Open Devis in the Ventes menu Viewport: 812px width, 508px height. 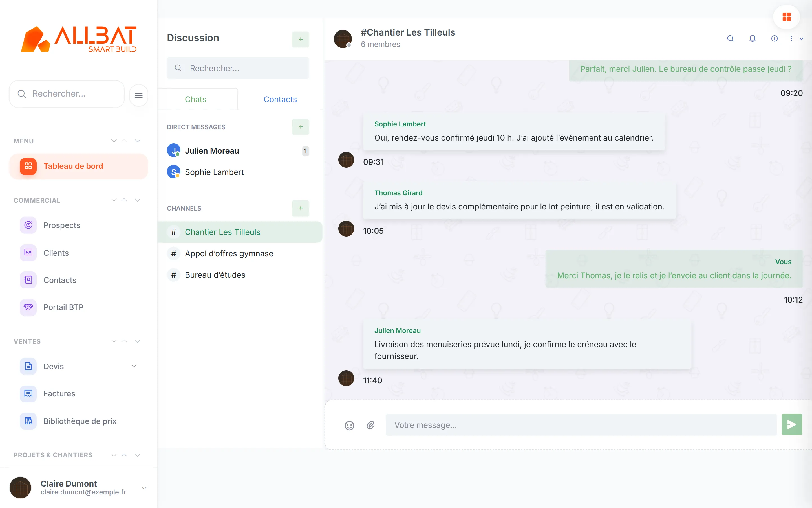coord(78,366)
